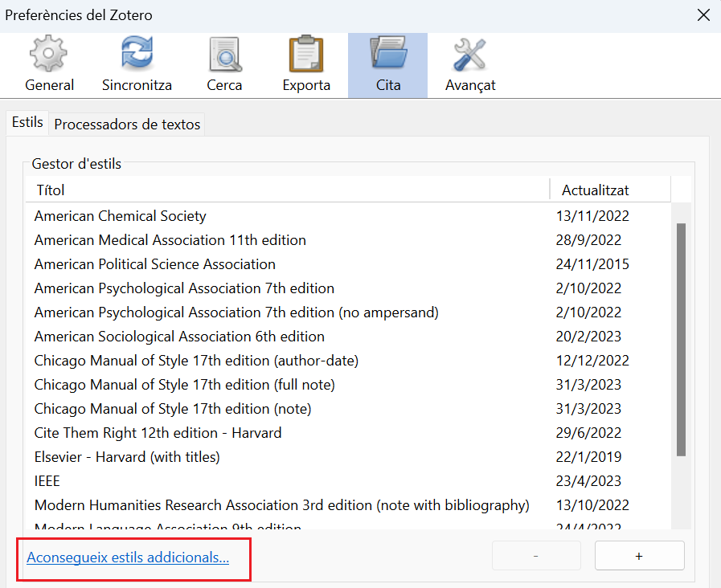Switch to the Estils tab
This screenshot has height=588, width=721.
coord(27,123)
